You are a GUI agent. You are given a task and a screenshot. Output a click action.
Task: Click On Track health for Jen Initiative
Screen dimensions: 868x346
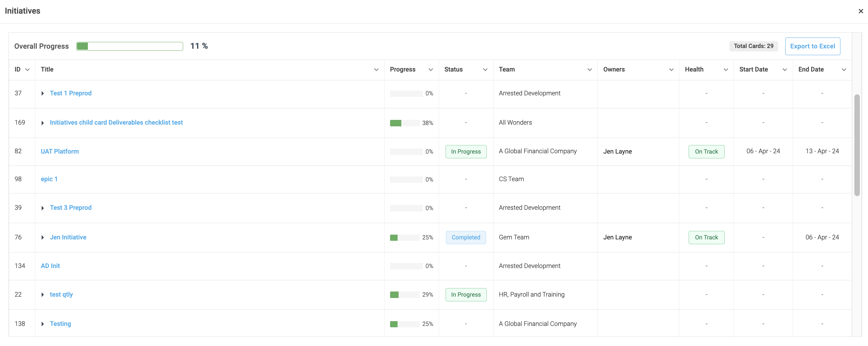707,237
